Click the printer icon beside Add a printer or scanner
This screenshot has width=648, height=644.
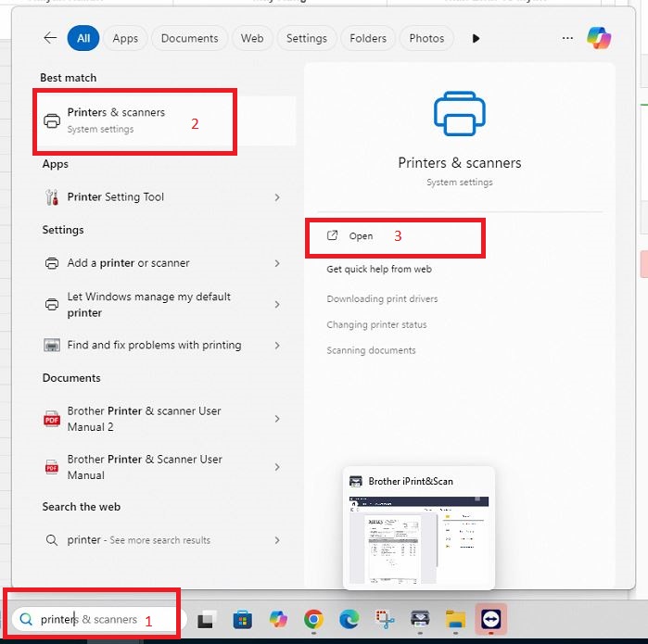click(52, 263)
